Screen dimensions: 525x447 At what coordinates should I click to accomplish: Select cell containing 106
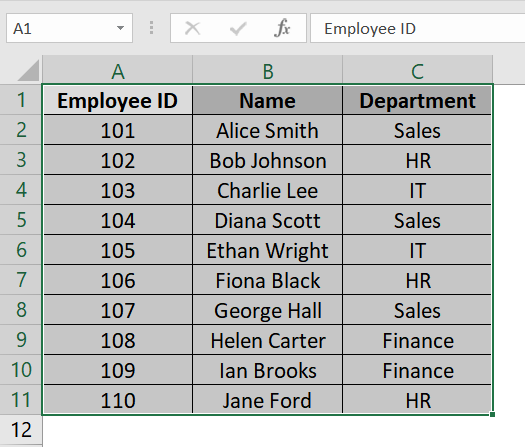coord(118,280)
